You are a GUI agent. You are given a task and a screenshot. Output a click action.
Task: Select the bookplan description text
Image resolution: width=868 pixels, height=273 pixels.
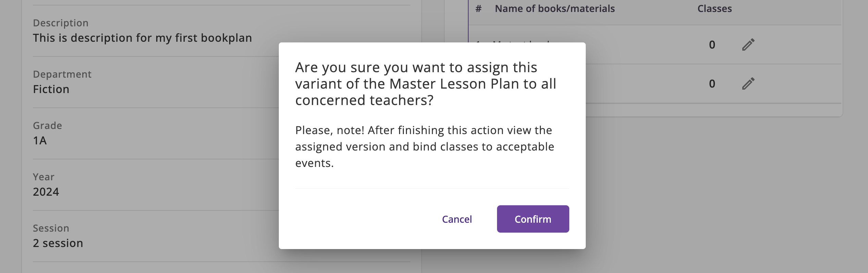tap(142, 38)
